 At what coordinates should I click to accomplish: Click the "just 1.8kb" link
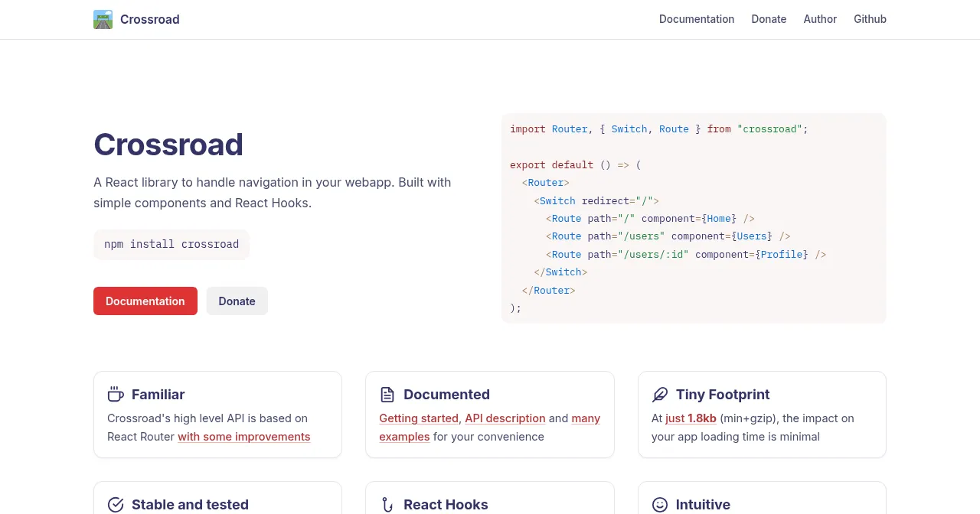click(691, 418)
